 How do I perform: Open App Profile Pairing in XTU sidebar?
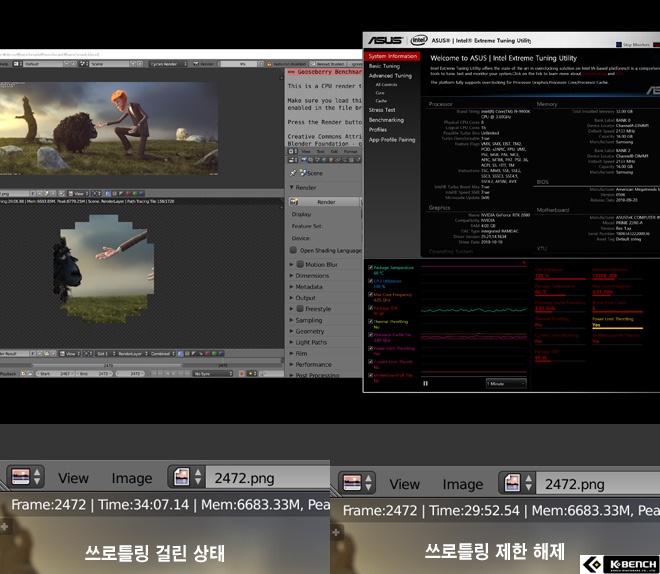click(x=392, y=140)
